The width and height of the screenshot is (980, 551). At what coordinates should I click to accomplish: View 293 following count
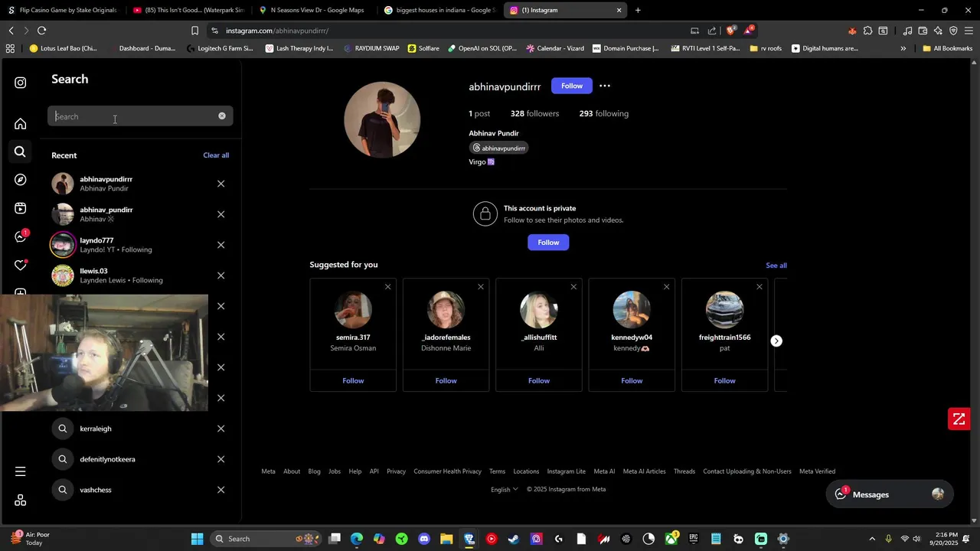603,113
